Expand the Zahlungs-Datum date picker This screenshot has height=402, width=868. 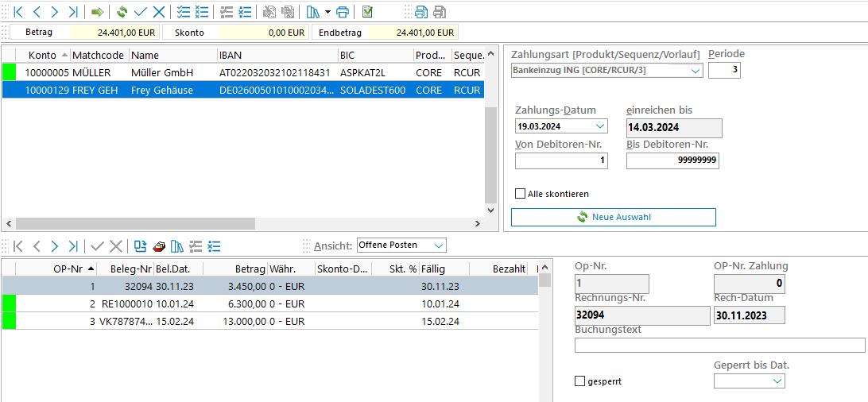599,126
